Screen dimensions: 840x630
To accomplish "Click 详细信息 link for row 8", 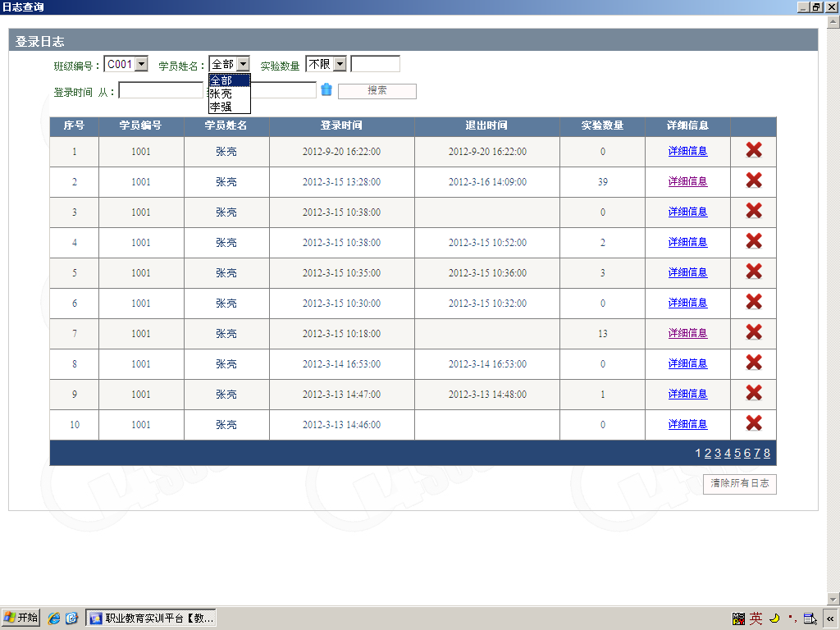I will pos(688,363).
